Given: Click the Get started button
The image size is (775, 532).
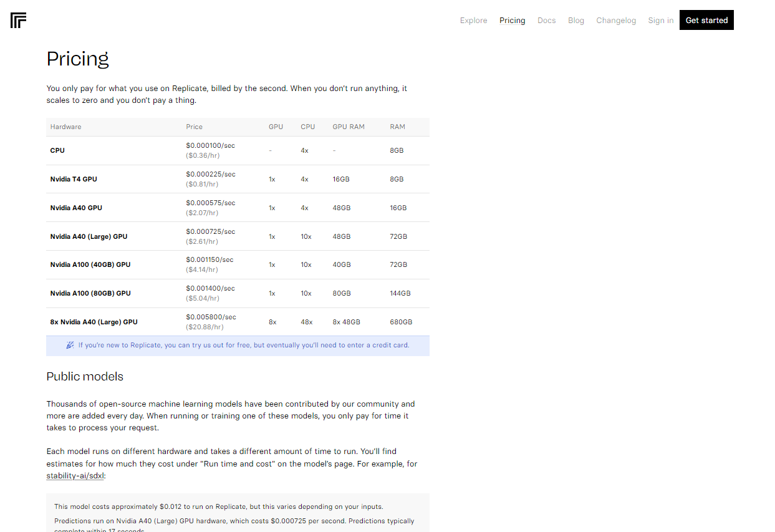Looking at the screenshot, I should tap(706, 20).
